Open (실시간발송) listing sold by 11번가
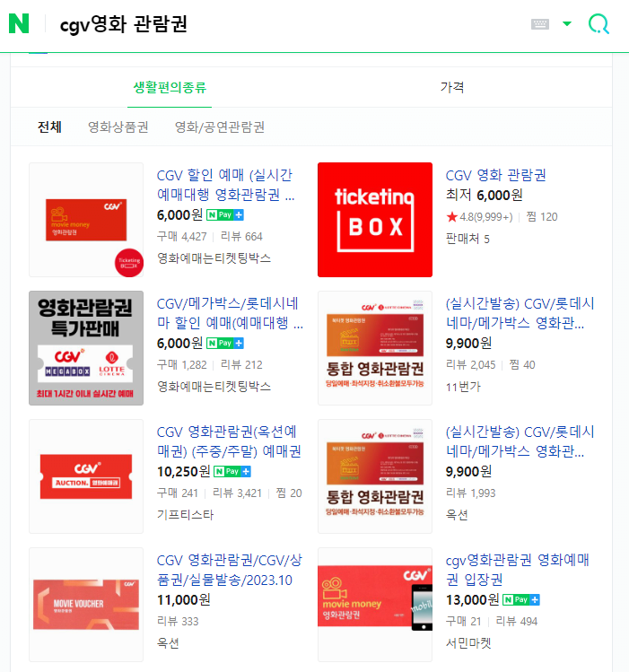The height and width of the screenshot is (672, 629). point(520,313)
